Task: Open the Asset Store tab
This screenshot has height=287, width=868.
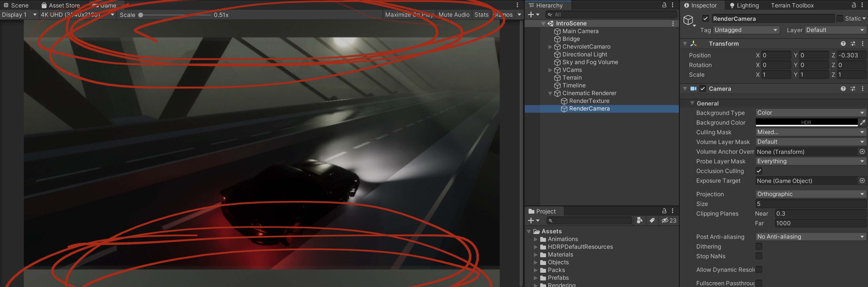Action: point(61,5)
